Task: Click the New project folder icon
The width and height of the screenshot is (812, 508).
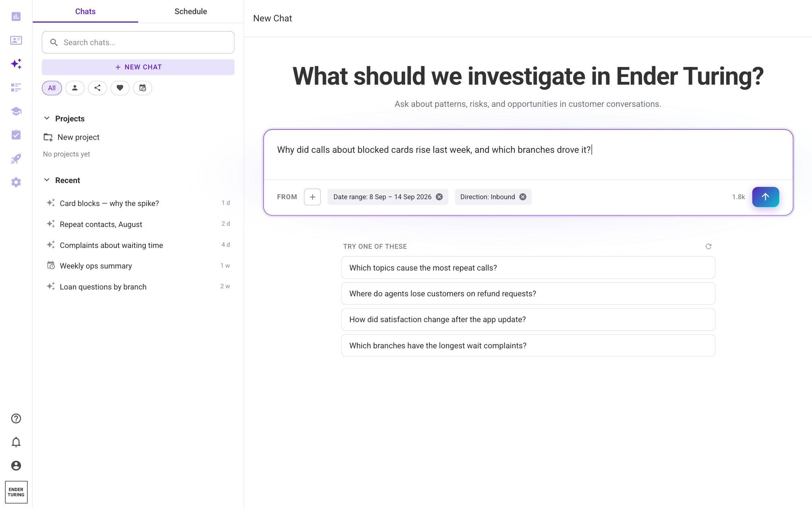Action: (x=48, y=137)
